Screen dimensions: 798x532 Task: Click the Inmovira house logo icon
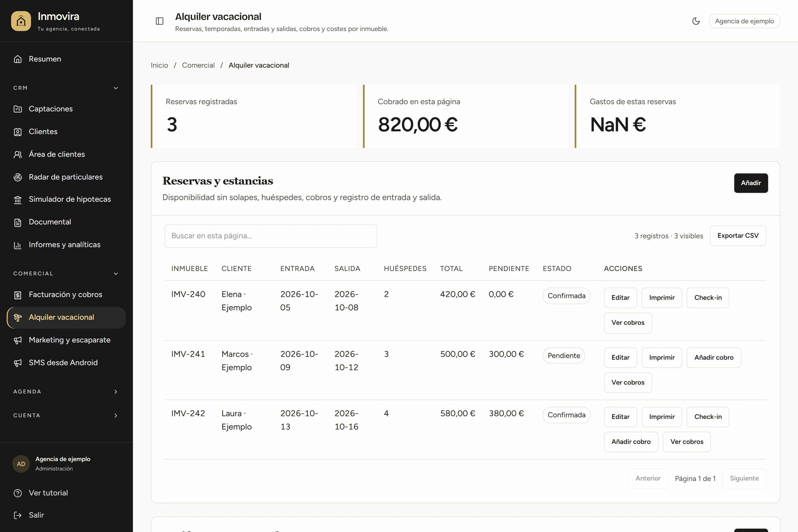pyautogui.click(x=21, y=21)
